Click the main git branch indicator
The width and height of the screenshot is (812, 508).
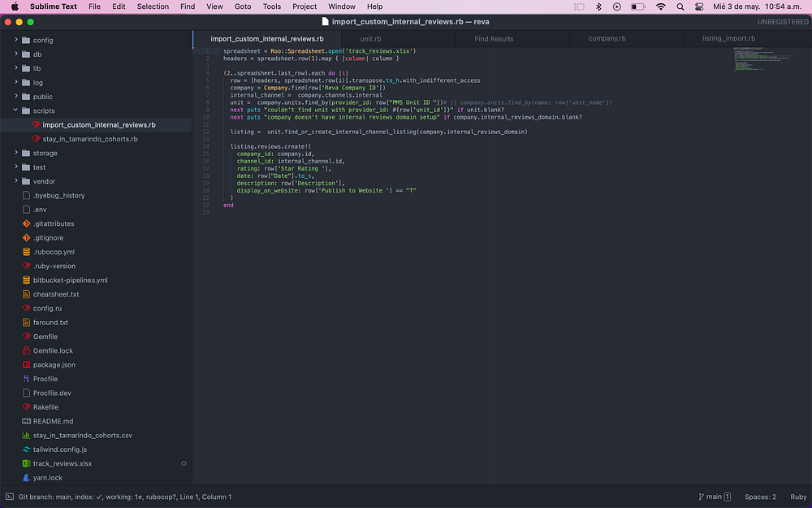(x=714, y=497)
